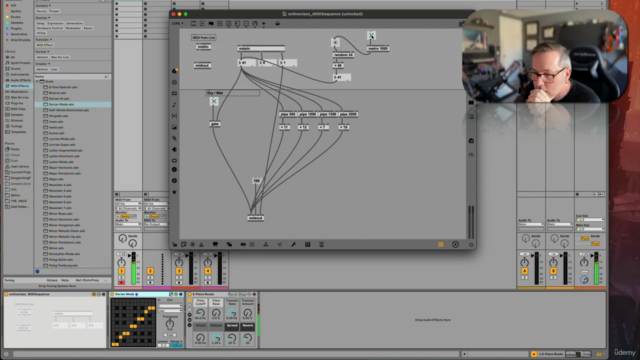Toggle track 2 activator button

[x=150, y=271]
